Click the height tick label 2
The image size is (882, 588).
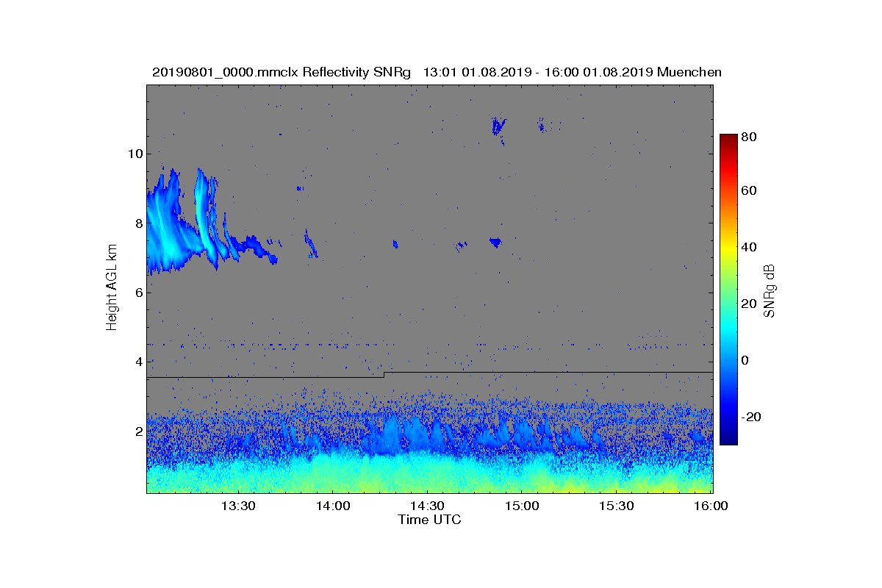(137, 431)
